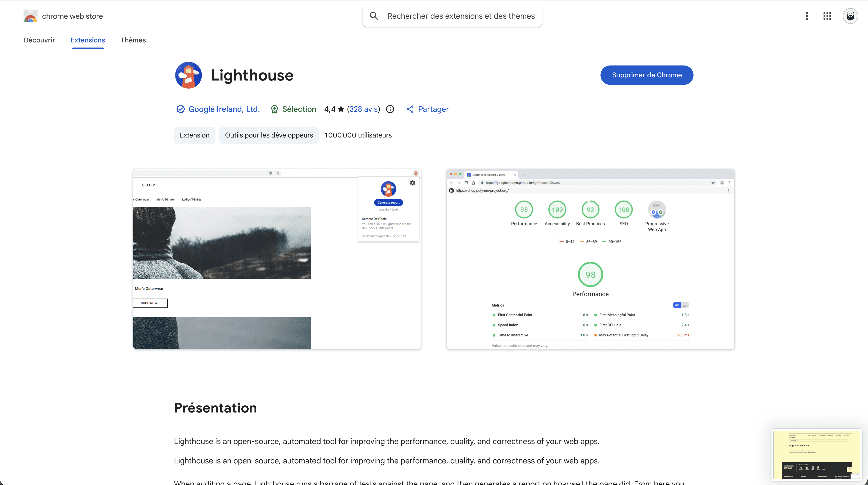
Task: Click the 4,4 rating value
Action: 330,109
